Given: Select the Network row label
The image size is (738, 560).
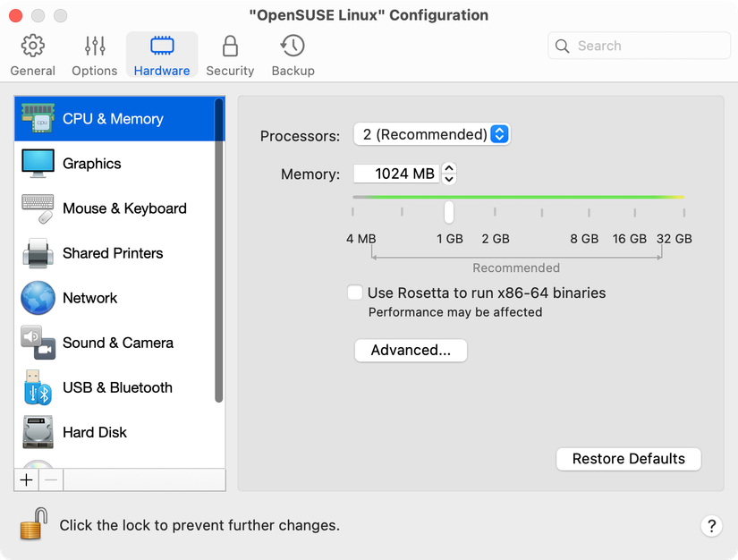Looking at the screenshot, I should pos(89,297).
